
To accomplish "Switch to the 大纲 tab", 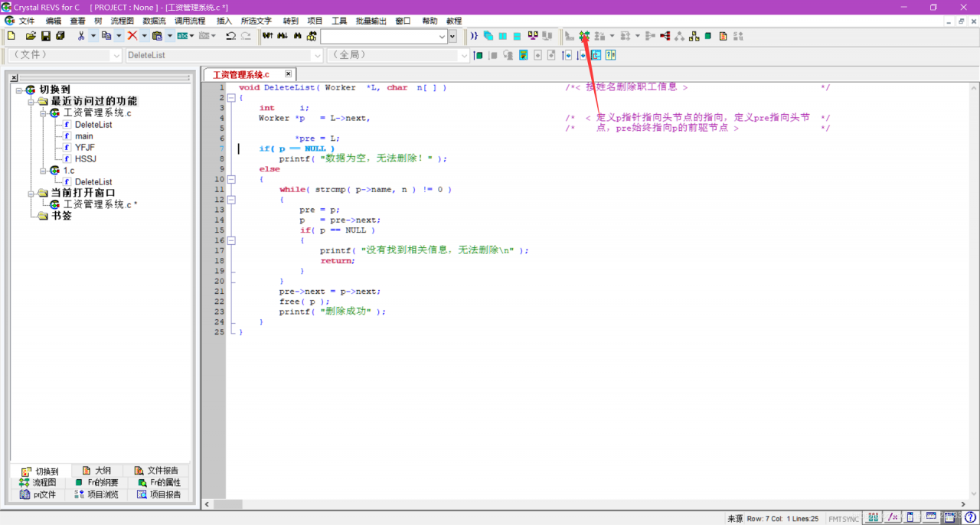I will tap(96, 471).
